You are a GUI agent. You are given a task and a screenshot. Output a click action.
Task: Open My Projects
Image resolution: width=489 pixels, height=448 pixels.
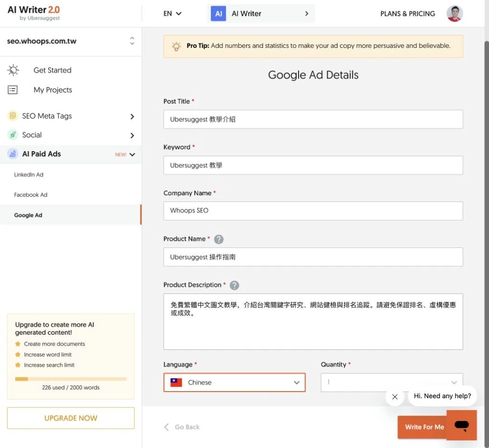53,90
